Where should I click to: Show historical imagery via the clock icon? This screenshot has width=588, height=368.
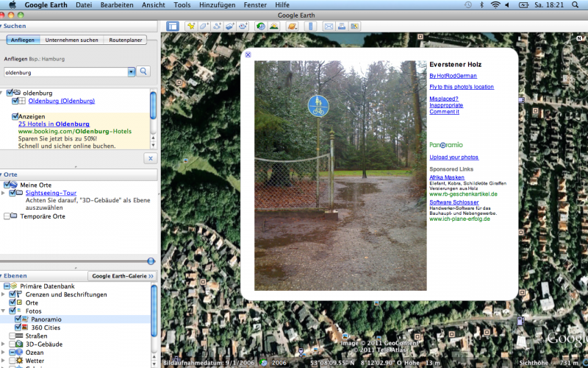[x=261, y=26]
